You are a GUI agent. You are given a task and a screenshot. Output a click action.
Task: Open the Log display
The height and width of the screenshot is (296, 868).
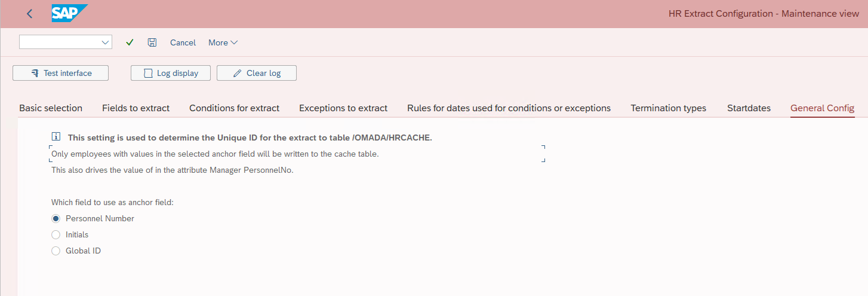[171, 73]
